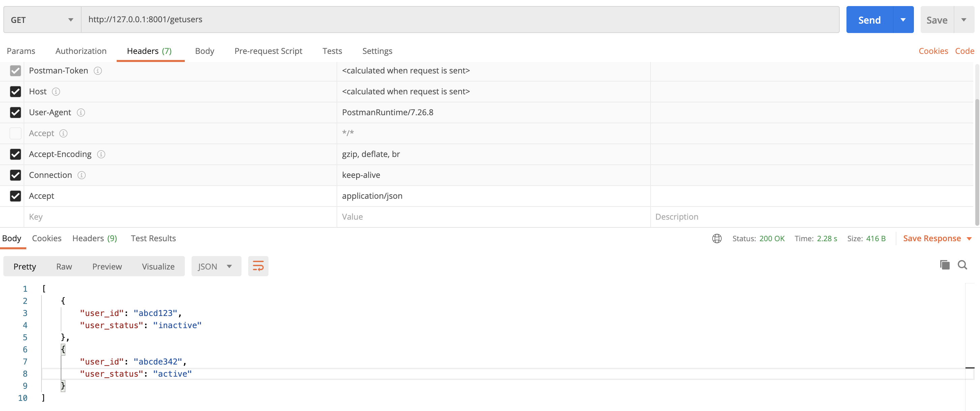Uncheck the Accept application/json header checkbox
980x411 pixels.
coord(15,196)
